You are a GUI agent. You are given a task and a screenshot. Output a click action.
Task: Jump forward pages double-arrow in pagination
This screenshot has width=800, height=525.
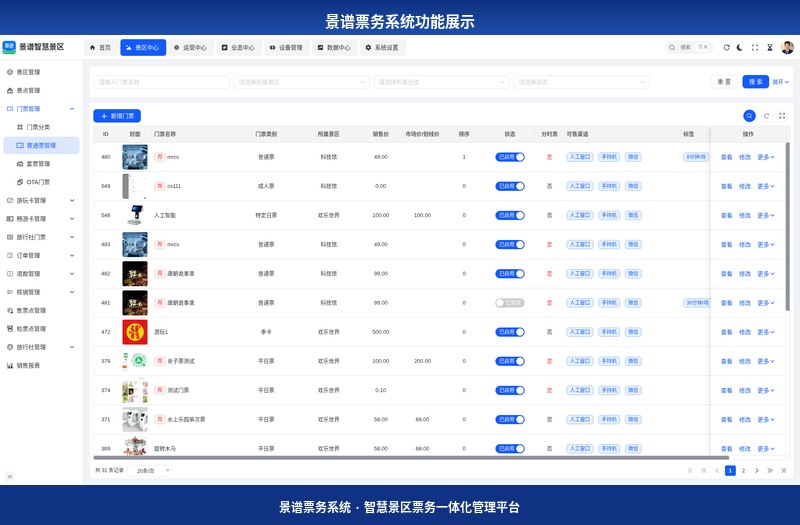click(x=770, y=470)
